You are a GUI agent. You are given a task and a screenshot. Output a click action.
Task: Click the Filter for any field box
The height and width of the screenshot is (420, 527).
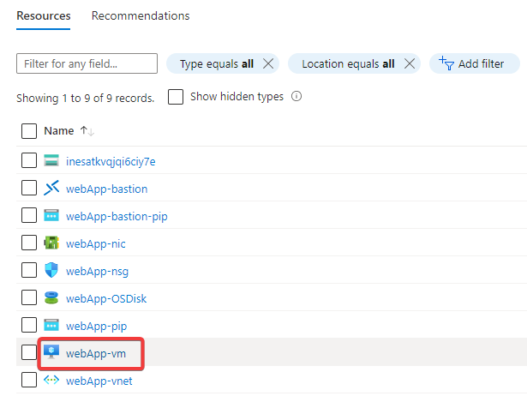point(87,63)
